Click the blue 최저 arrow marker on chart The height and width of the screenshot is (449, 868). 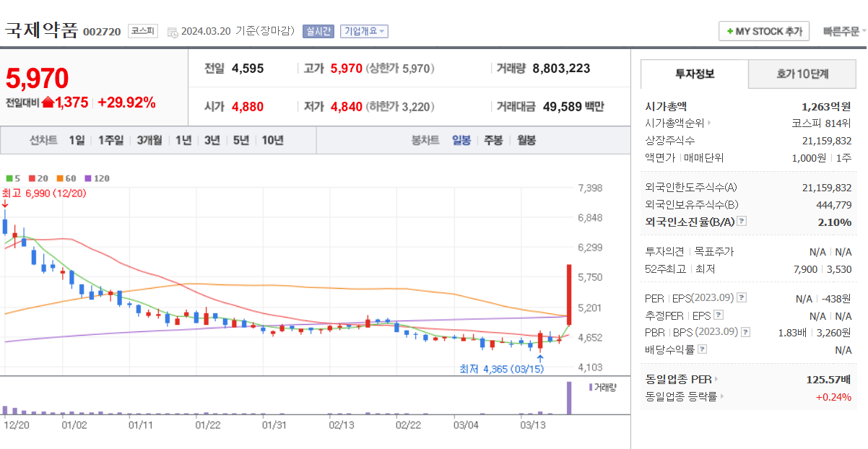pos(540,357)
